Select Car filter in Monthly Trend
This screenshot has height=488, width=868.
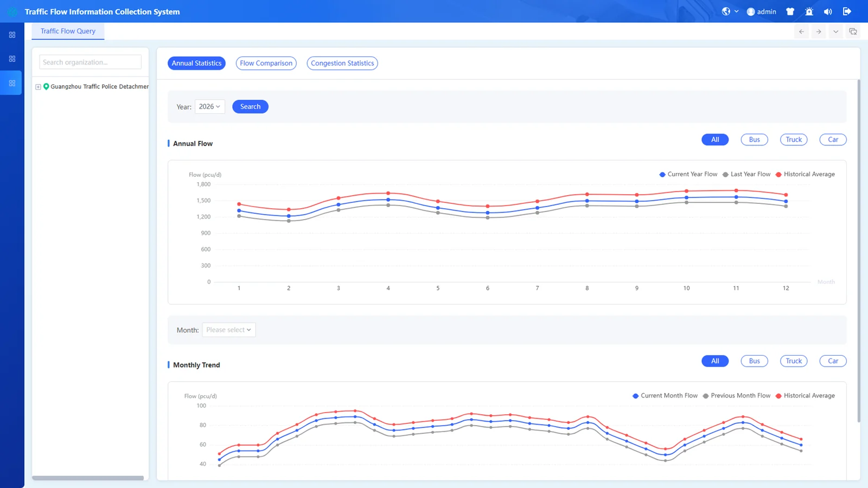833,361
